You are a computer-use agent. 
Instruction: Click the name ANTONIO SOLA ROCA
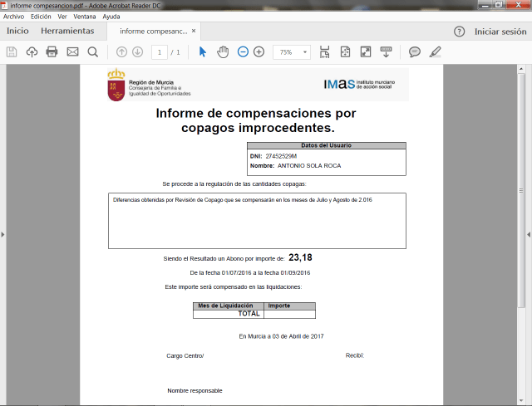309,166
